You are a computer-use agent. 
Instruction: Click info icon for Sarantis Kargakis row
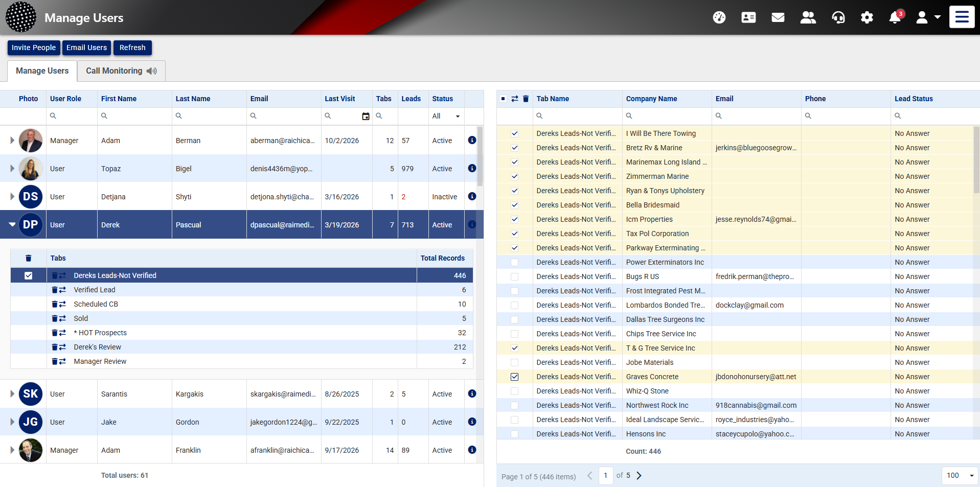click(472, 393)
